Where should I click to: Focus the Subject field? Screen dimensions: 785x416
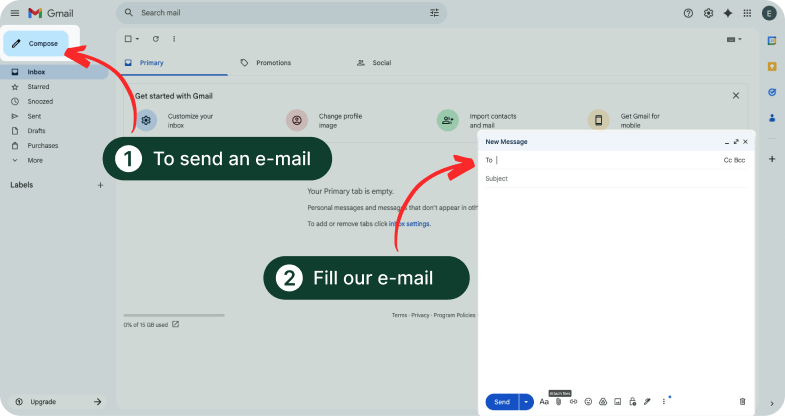pos(616,179)
